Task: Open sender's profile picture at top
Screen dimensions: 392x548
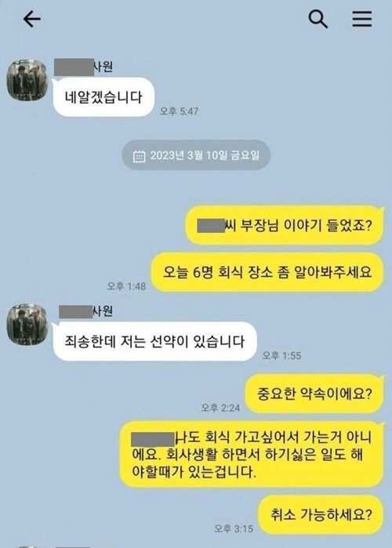Action: [27, 80]
